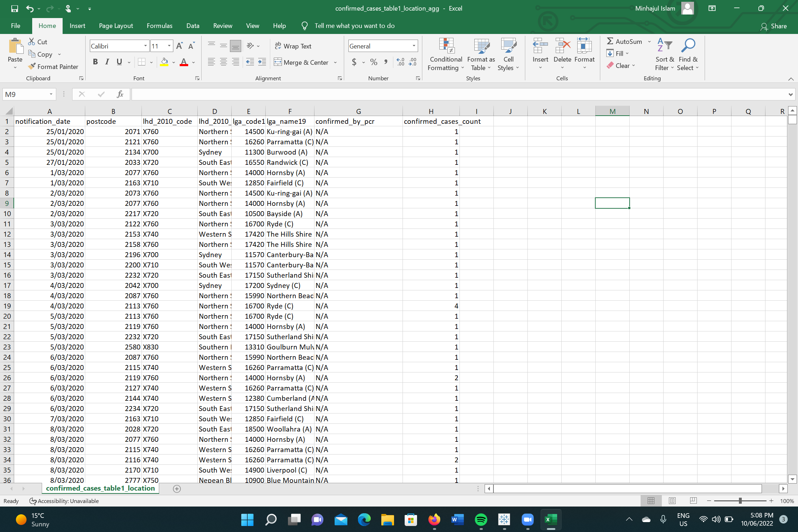Click Insert Function fx button
This screenshot has height=532, width=798.
(x=120, y=94)
